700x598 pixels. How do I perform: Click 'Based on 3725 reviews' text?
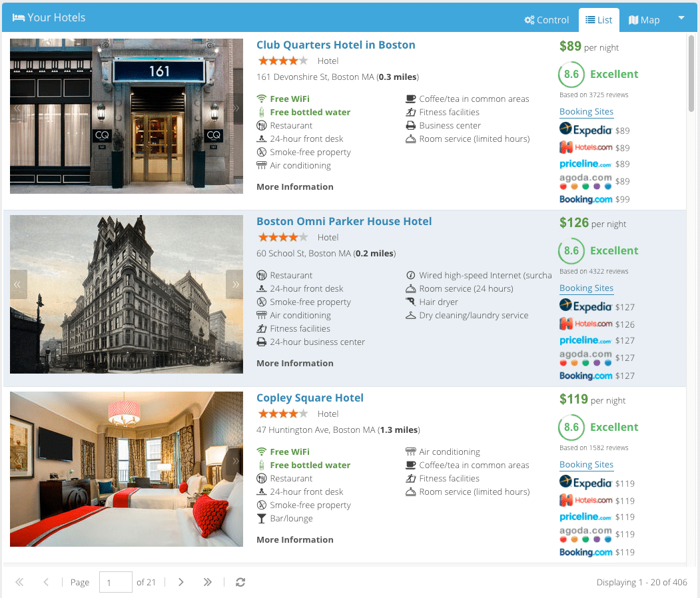coord(593,95)
